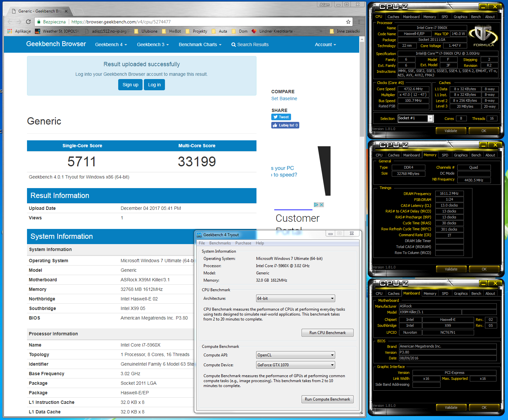Viewport: 508px width, 420px height.
Task: Close the Geekbench browser tab
Action: pyautogui.click(x=66, y=11)
